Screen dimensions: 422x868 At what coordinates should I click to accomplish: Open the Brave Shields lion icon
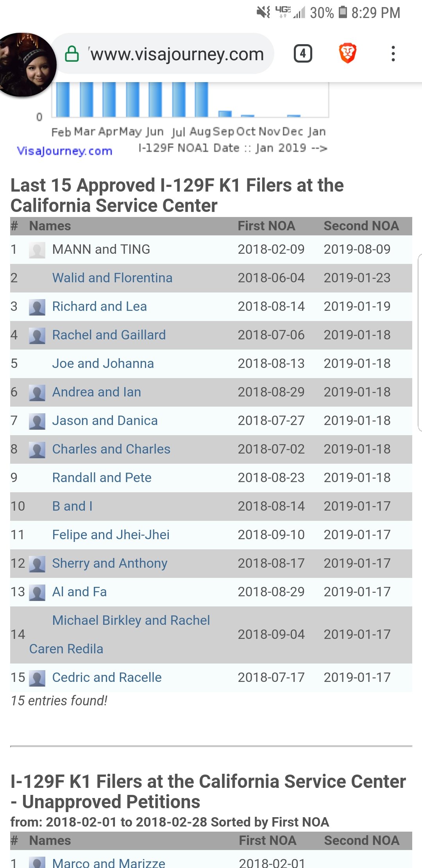pyautogui.click(x=347, y=54)
